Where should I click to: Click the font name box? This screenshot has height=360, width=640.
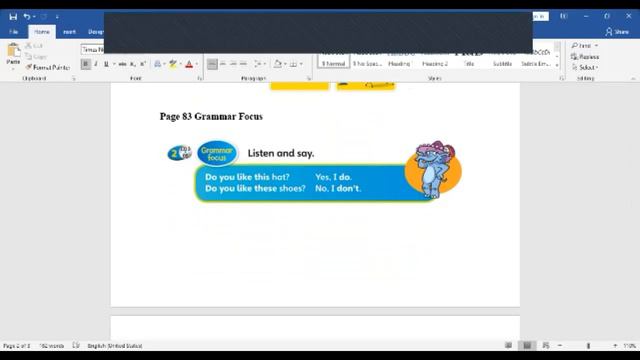pos(93,49)
